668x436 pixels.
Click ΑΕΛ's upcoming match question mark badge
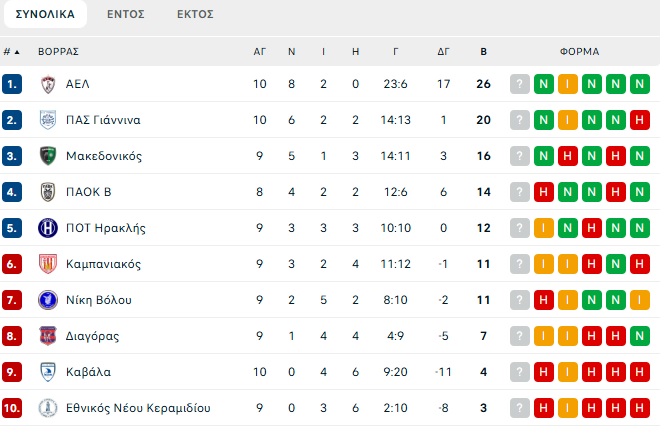pos(520,84)
